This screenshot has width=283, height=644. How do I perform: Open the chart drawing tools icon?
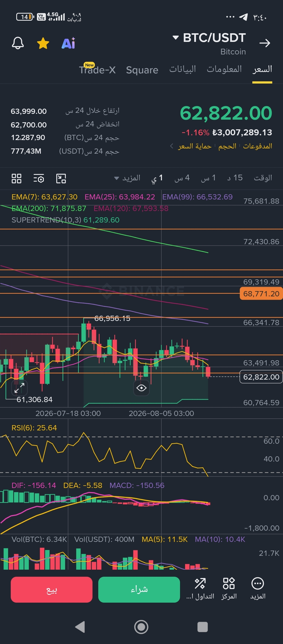tap(61, 179)
